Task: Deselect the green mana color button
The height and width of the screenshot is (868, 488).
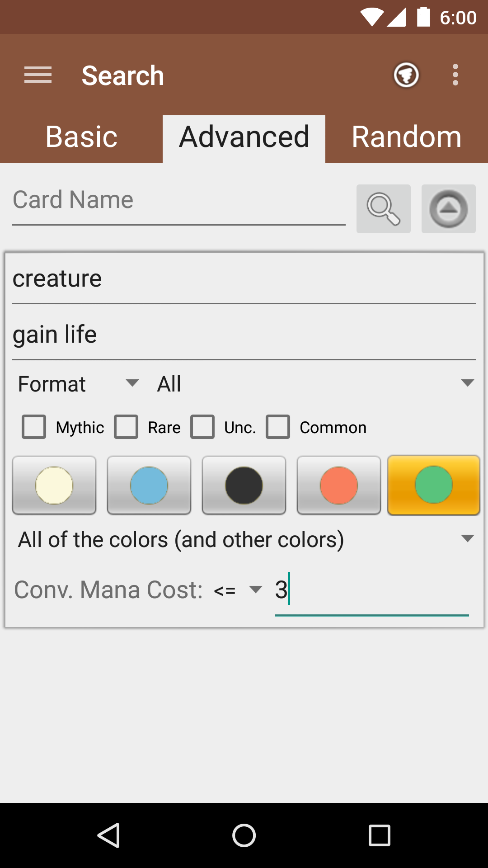Action: [434, 485]
